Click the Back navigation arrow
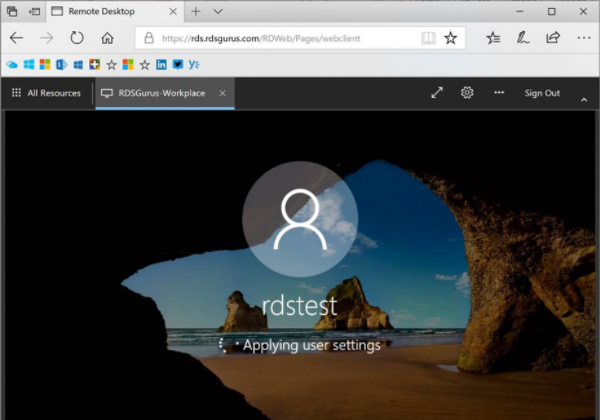The image size is (600, 420). (x=16, y=38)
